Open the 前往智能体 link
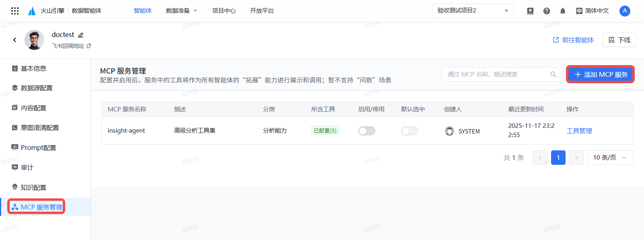Viewport: 644px width, 240px height. [574, 40]
